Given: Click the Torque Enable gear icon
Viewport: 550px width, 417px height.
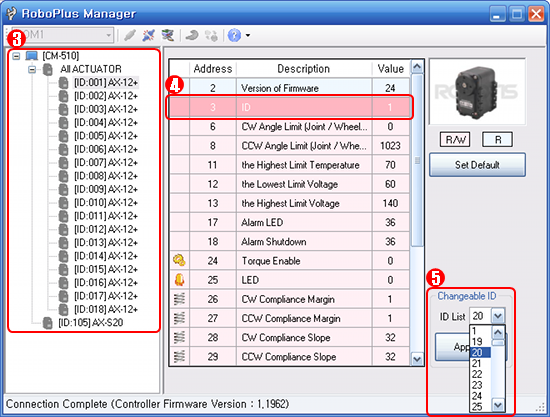Looking at the screenshot, I should coord(179,261).
